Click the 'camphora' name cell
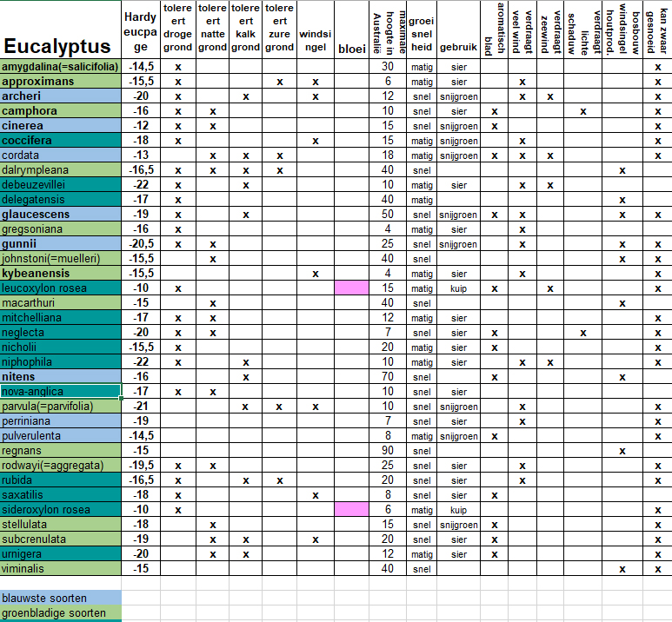Image resolution: width=672 pixels, height=622 pixels. (61, 111)
